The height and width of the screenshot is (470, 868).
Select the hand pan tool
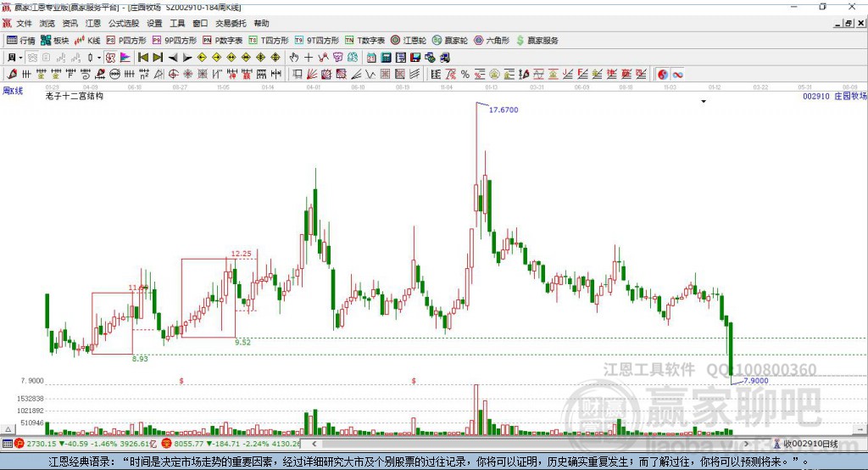(294, 58)
